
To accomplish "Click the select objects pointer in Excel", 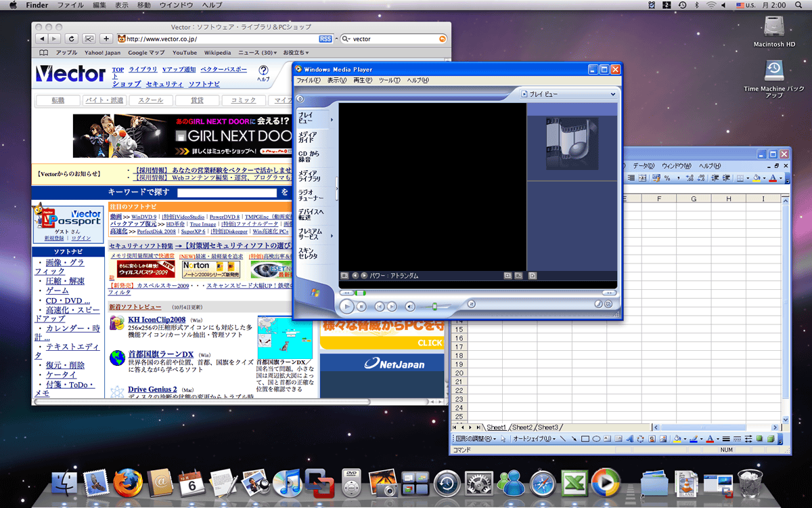I will tap(503, 439).
